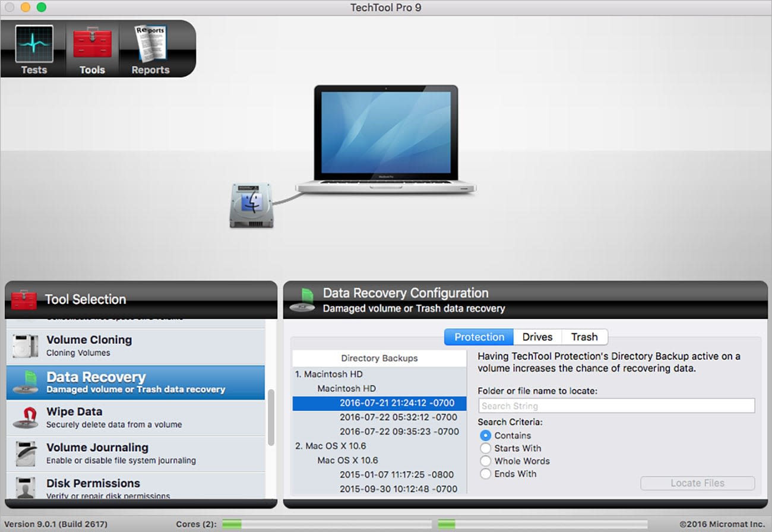Select backup 2016-07-22 05:32:12 -0700
772x532 pixels.
coord(379,417)
